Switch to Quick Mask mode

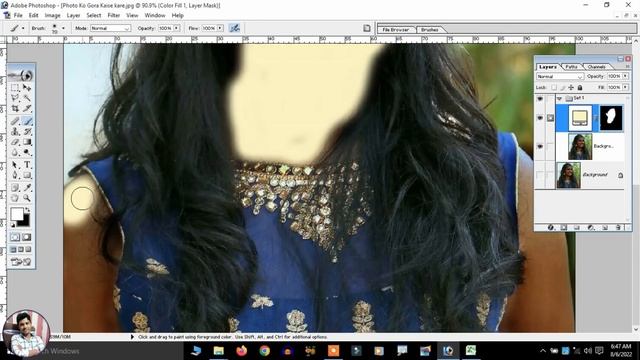point(27,237)
